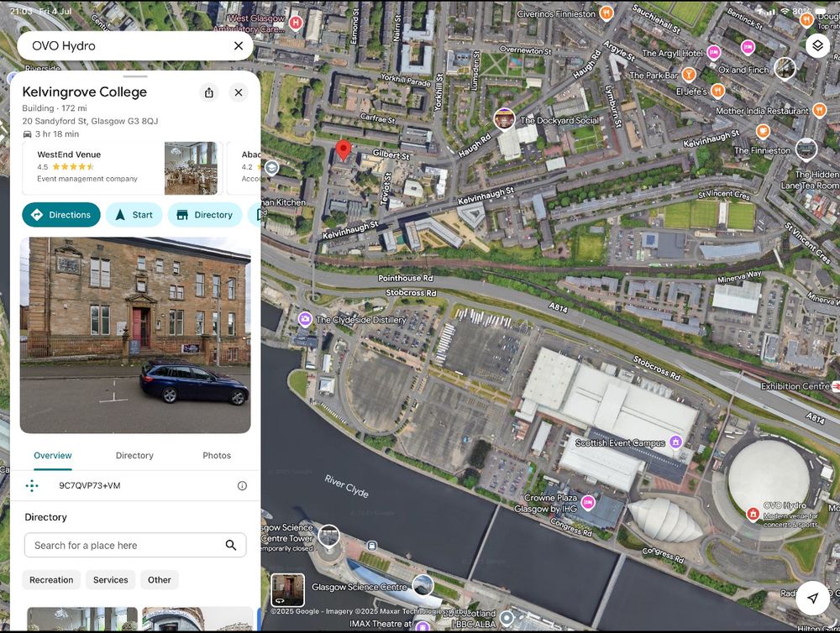Tap the red Kelvingrove College map pin
The height and width of the screenshot is (633, 840).
(343, 150)
